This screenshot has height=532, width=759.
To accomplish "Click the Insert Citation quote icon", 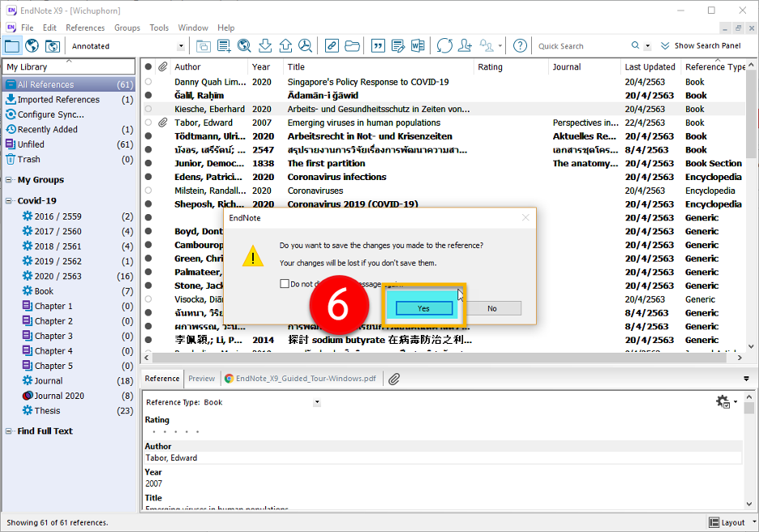I will tap(377, 46).
